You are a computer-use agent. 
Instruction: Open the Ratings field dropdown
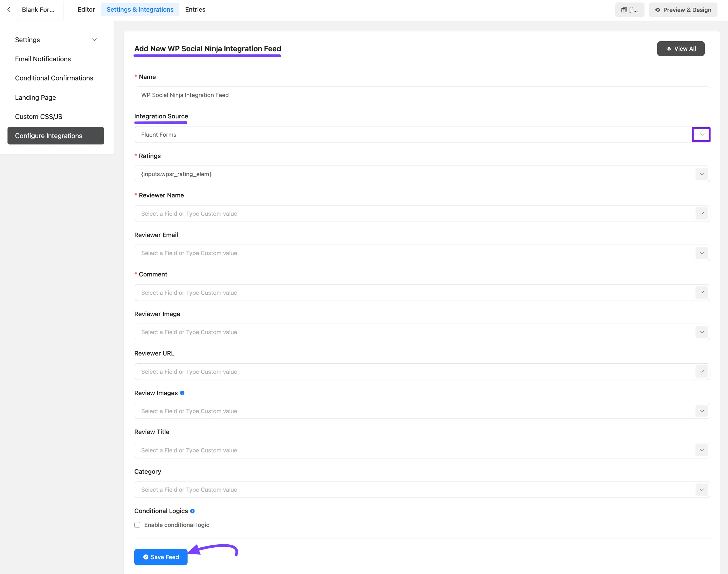click(702, 174)
